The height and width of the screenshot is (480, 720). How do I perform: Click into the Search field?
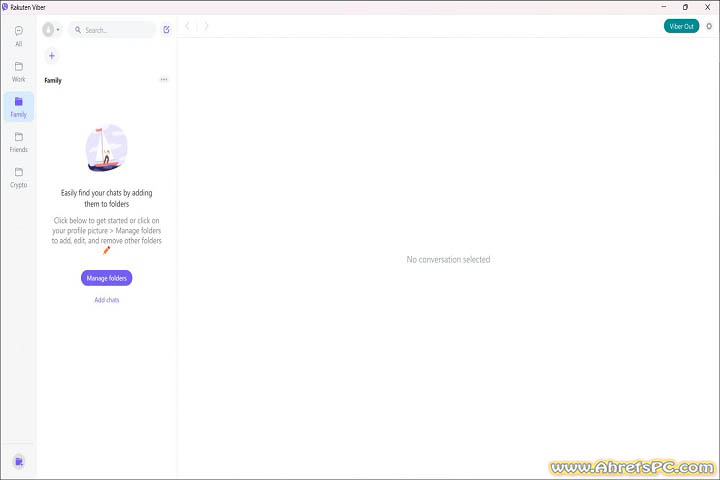pos(112,30)
